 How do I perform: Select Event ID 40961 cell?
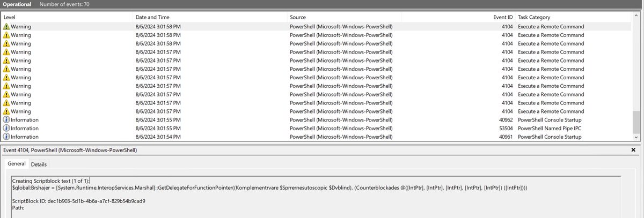pos(506,137)
